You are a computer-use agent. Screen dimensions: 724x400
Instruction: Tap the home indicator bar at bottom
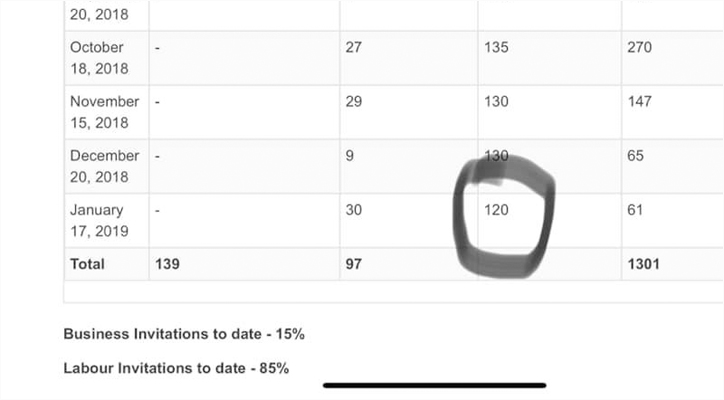(434, 385)
